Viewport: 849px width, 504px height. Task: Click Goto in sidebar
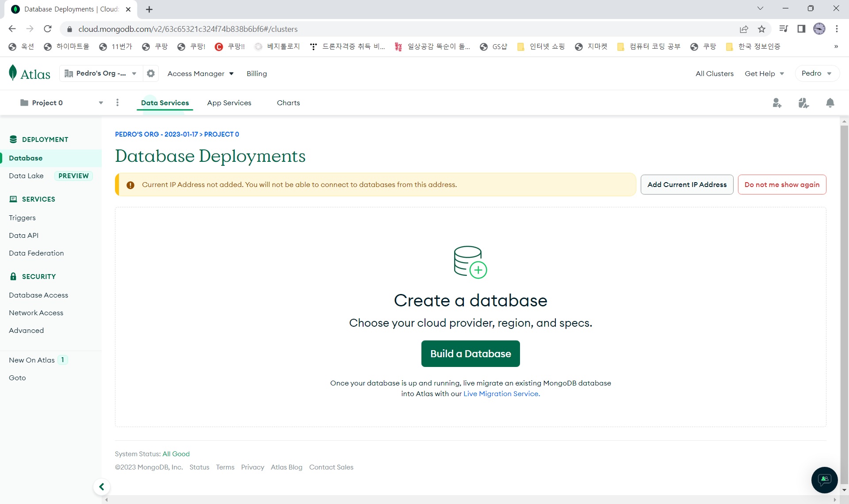tap(17, 378)
